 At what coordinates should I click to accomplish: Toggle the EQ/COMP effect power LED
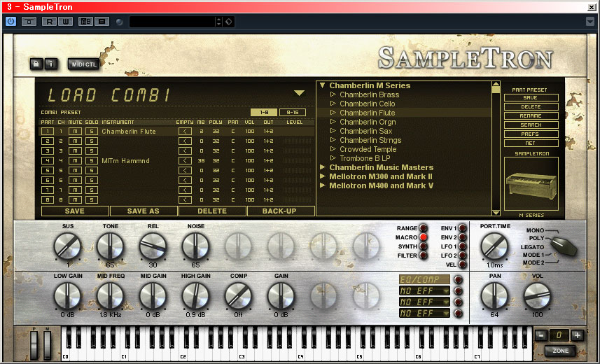tap(458, 280)
